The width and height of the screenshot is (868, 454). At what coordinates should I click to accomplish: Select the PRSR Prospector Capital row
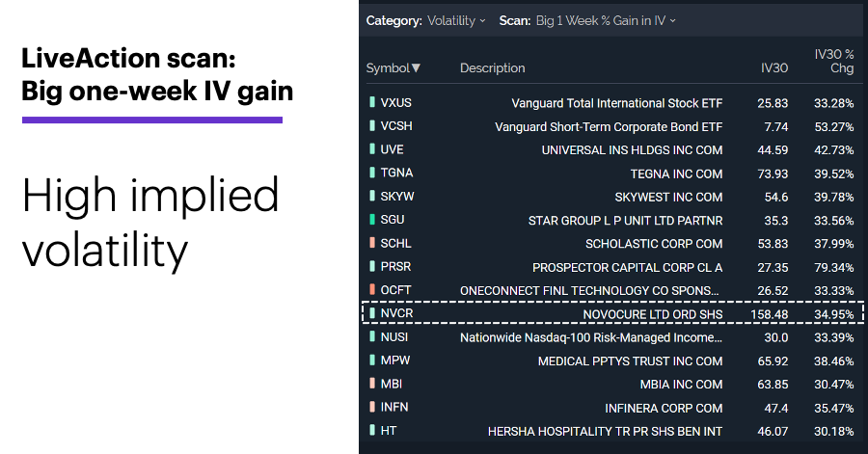click(x=611, y=267)
